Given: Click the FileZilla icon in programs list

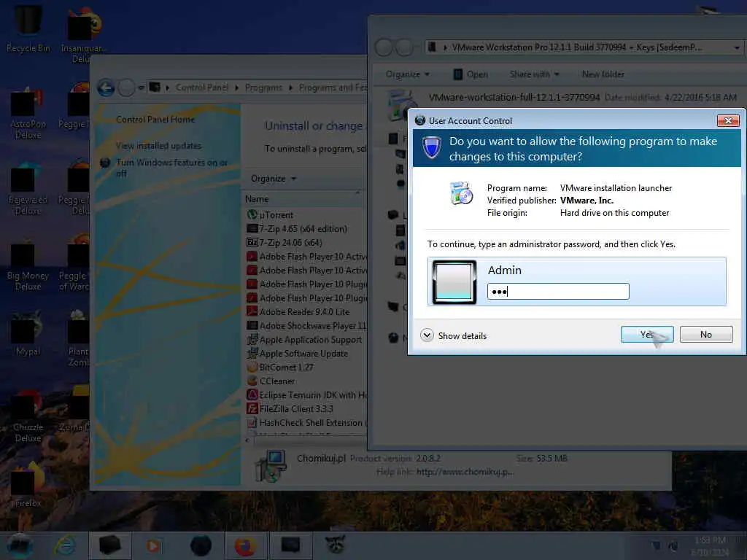Looking at the screenshot, I should click(x=252, y=408).
